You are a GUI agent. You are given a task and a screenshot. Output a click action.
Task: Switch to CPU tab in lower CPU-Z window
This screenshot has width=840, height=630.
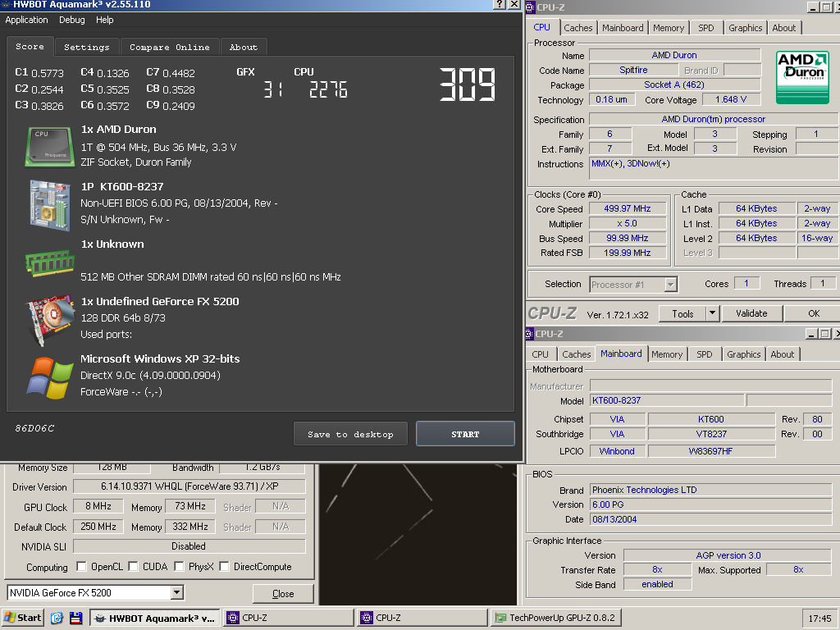[x=540, y=354]
